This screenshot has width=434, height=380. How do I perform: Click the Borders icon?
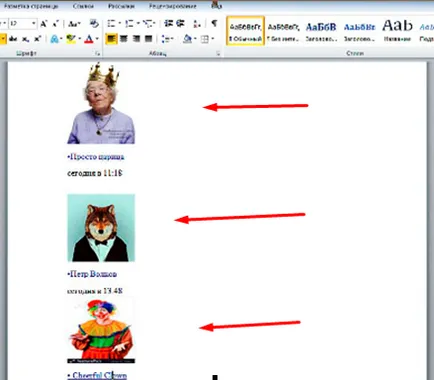click(x=205, y=39)
